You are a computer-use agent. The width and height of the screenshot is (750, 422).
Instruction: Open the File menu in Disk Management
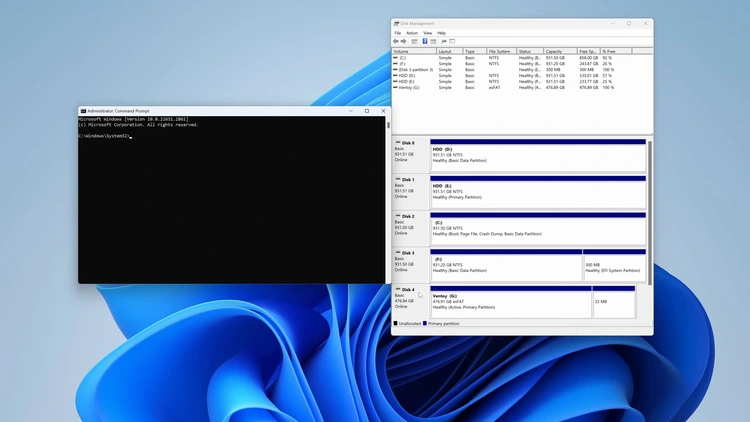click(x=397, y=33)
